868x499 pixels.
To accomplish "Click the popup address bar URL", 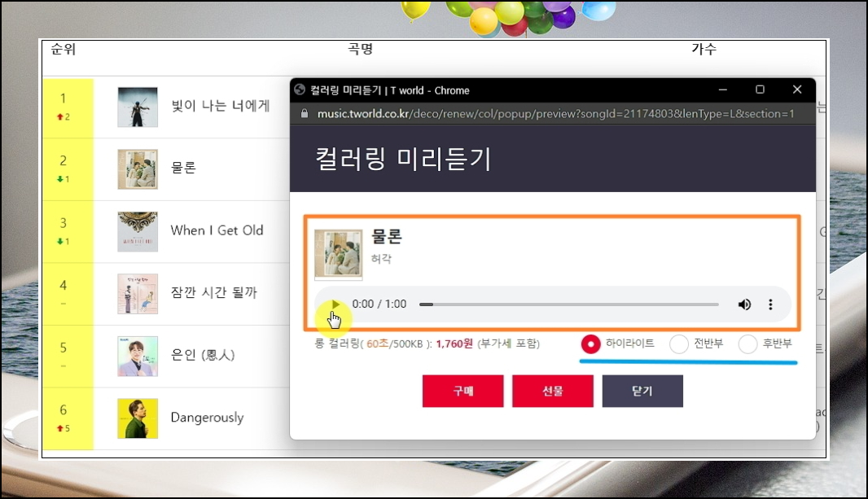I will (x=556, y=113).
